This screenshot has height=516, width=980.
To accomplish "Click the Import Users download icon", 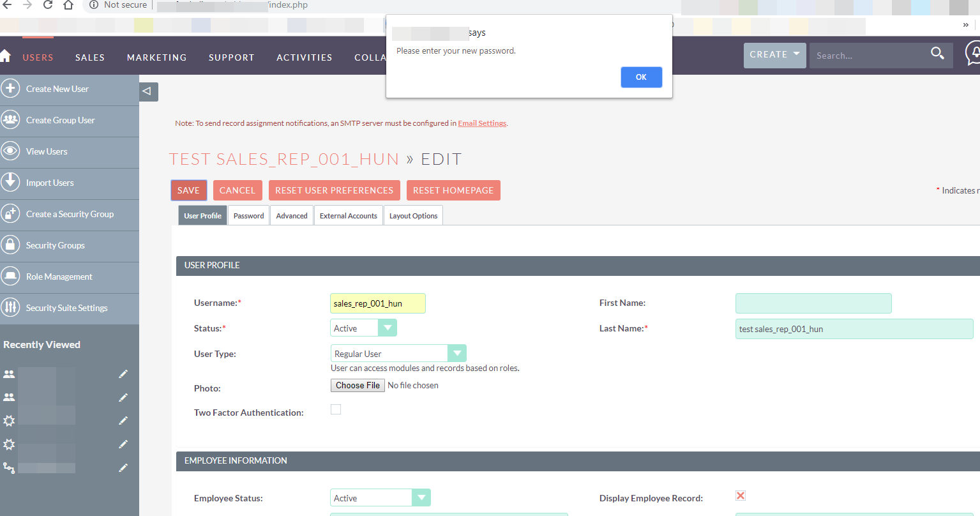I will point(10,183).
